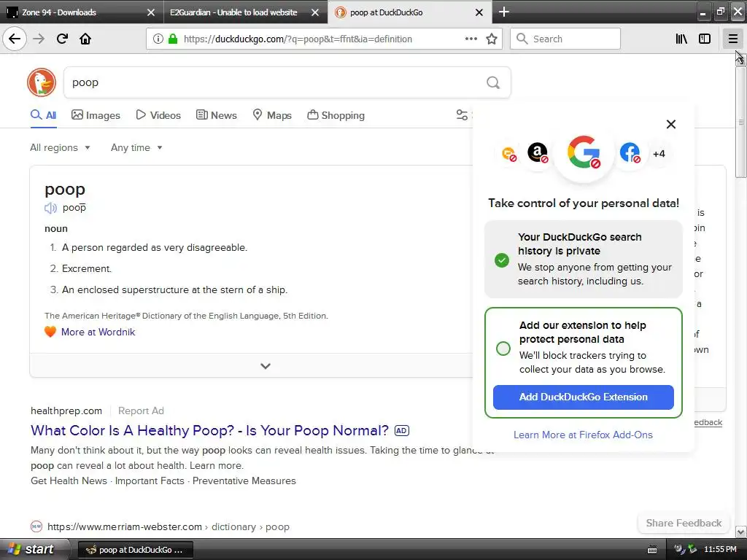Open a new tab with the plus button
The image size is (747, 560).
point(503,12)
